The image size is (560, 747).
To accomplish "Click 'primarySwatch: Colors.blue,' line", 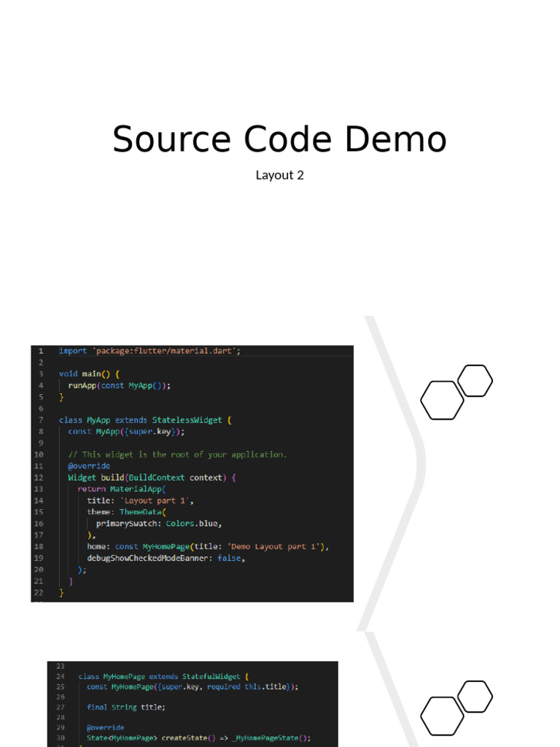I will pyautogui.click(x=159, y=524).
